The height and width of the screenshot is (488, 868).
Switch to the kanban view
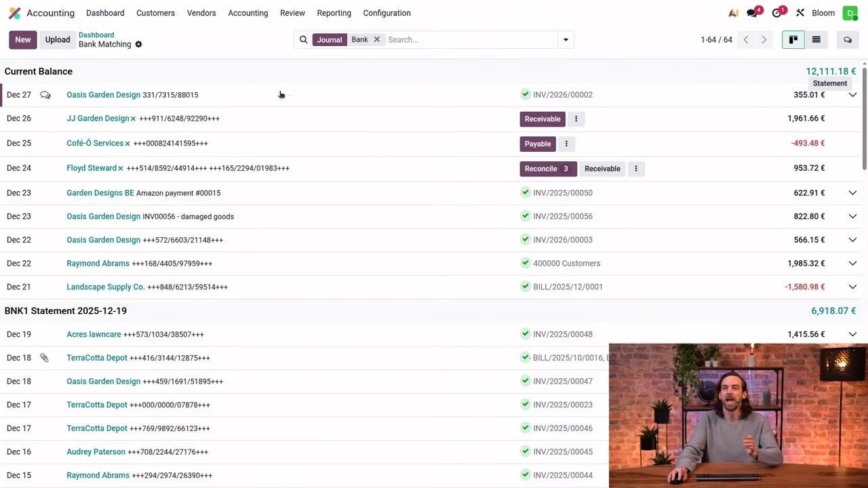point(793,40)
